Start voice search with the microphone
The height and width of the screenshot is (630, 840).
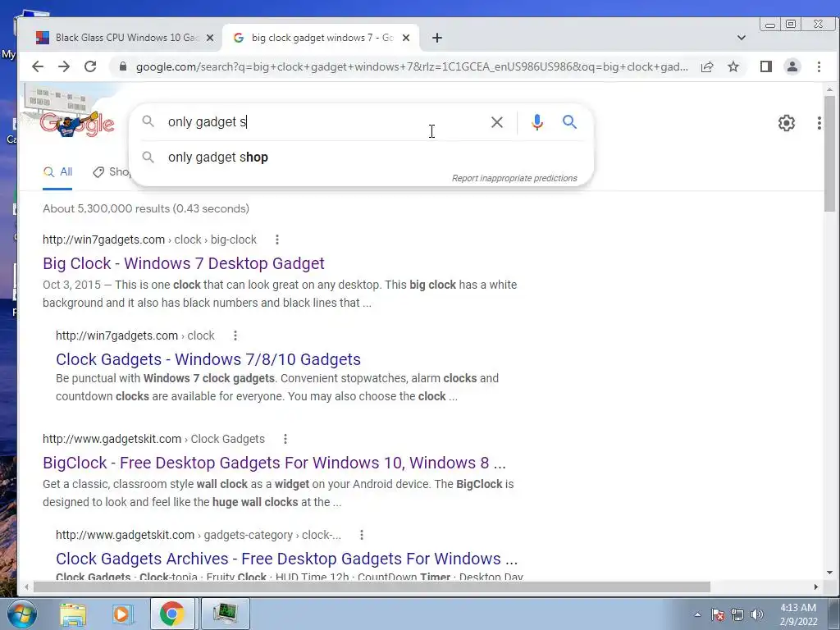click(536, 122)
